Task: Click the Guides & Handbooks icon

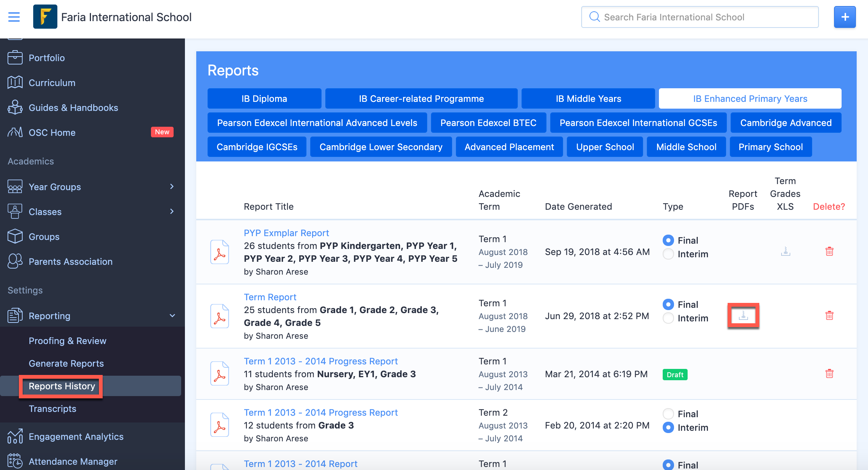Action: (x=15, y=108)
